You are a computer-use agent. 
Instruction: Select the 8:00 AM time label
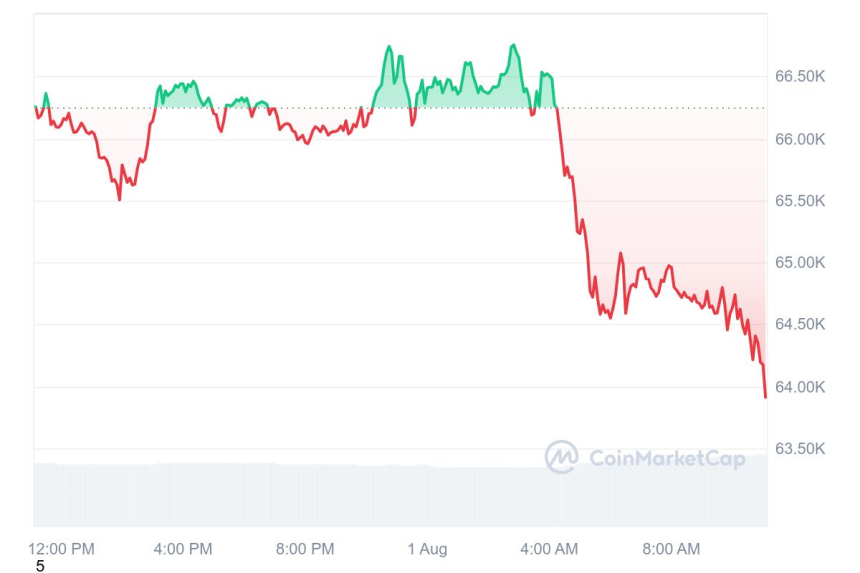pos(671,548)
